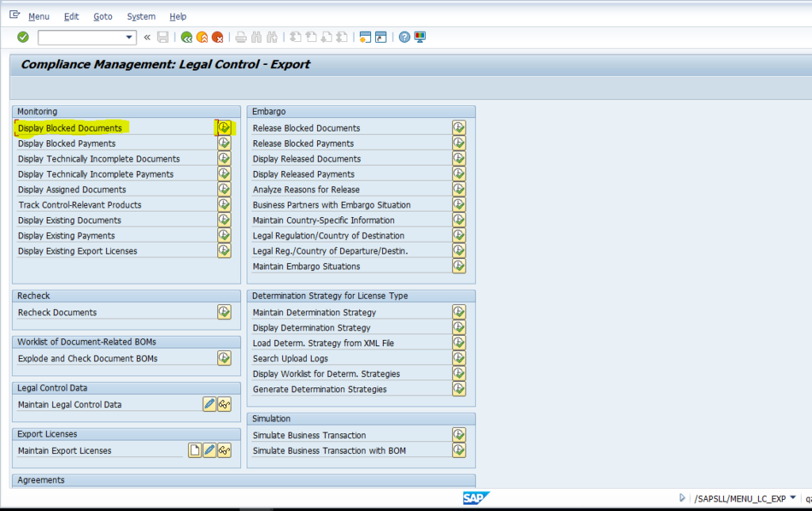This screenshot has height=511, width=812.
Task: Click the red Cancel icon
Action: 217,37
